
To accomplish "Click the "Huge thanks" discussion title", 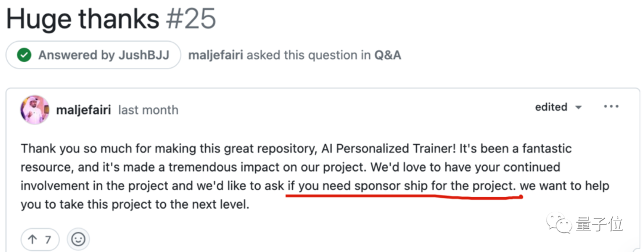I will (82, 19).
